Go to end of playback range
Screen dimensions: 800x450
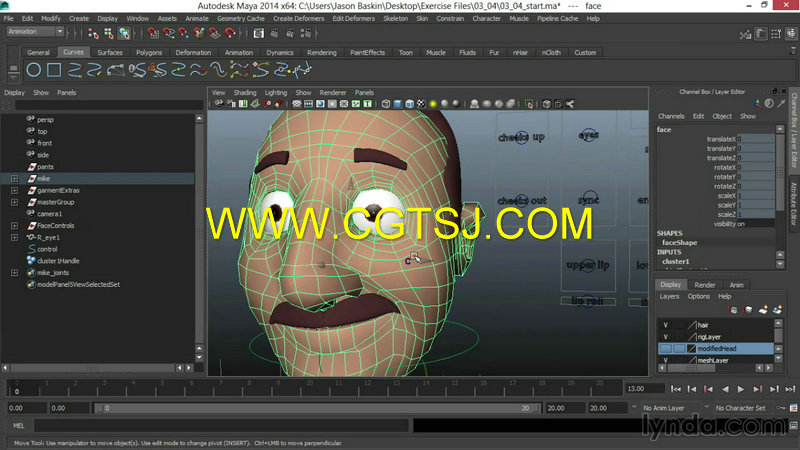[x=790, y=389]
